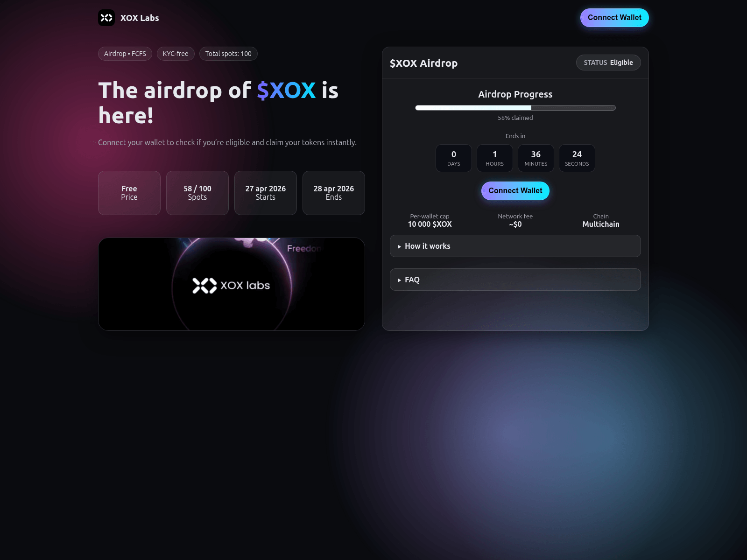Click the 58 / 100 Spots card
The height and width of the screenshot is (560, 747).
[x=197, y=193]
